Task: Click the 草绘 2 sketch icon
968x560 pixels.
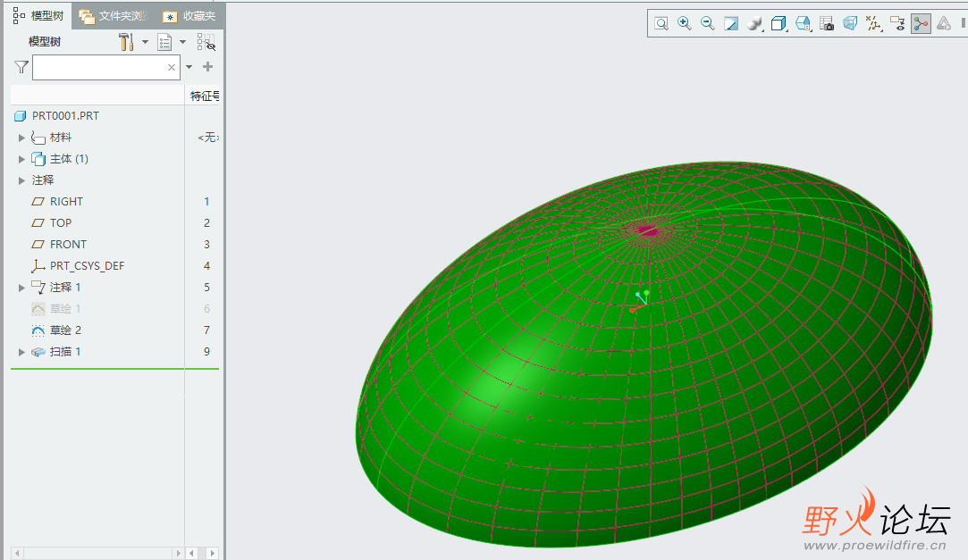Action: [38, 330]
